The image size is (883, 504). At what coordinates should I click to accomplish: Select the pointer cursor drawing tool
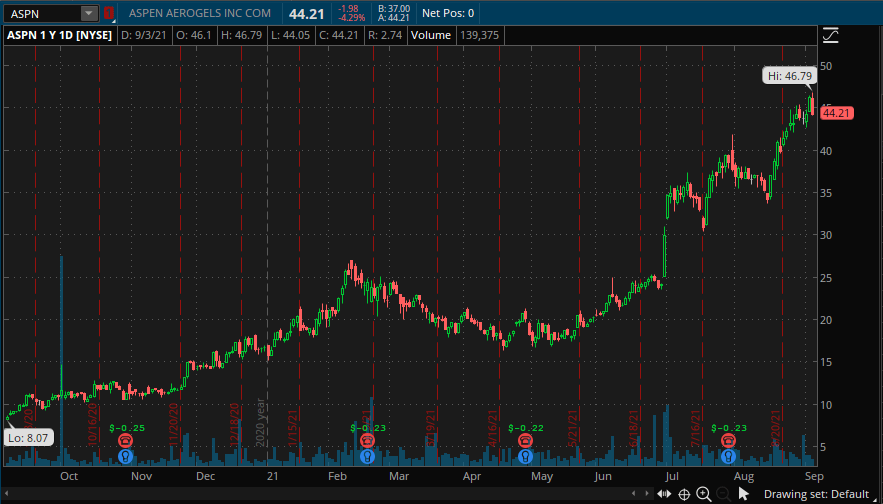(x=743, y=494)
